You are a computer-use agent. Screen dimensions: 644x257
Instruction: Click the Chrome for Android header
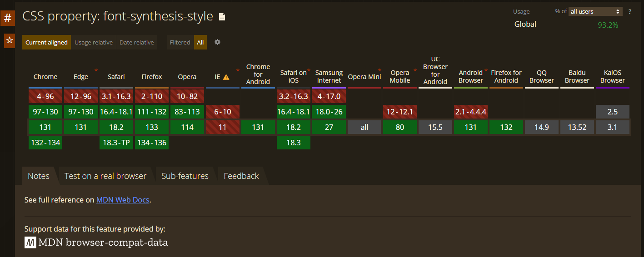(x=258, y=74)
